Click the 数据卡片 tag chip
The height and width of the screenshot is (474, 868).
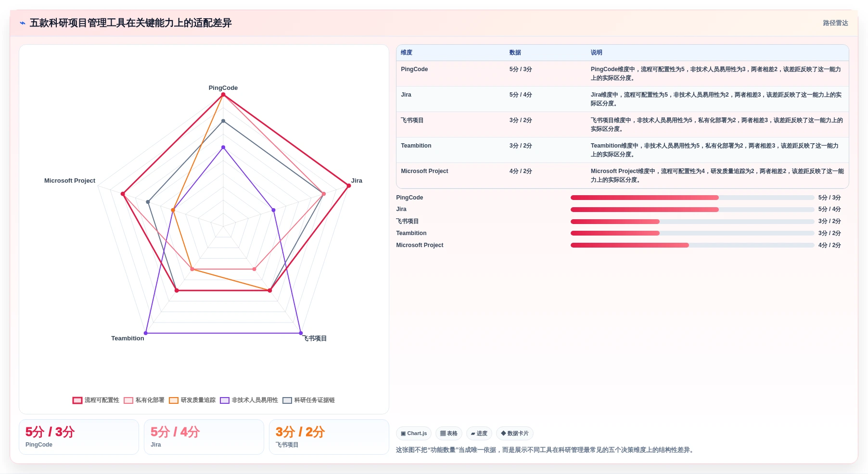(x=515, y=433)
